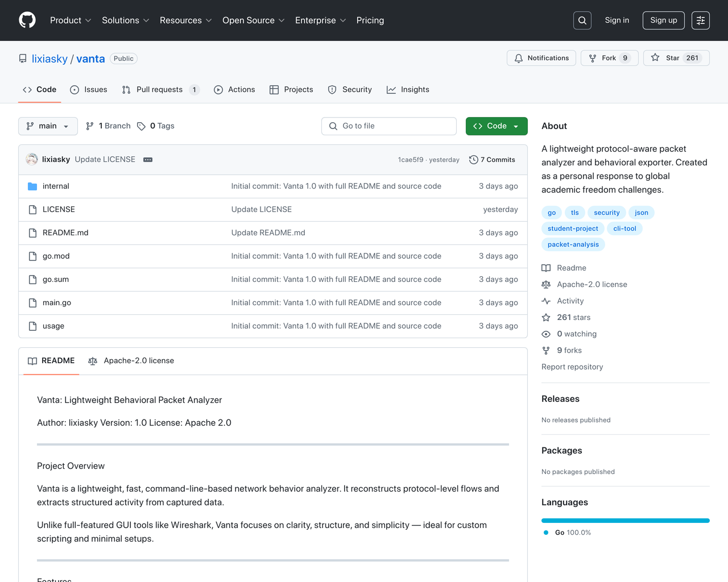Expand the Open Source menu
Screen dimensions: 728x582
pos(254,20)
